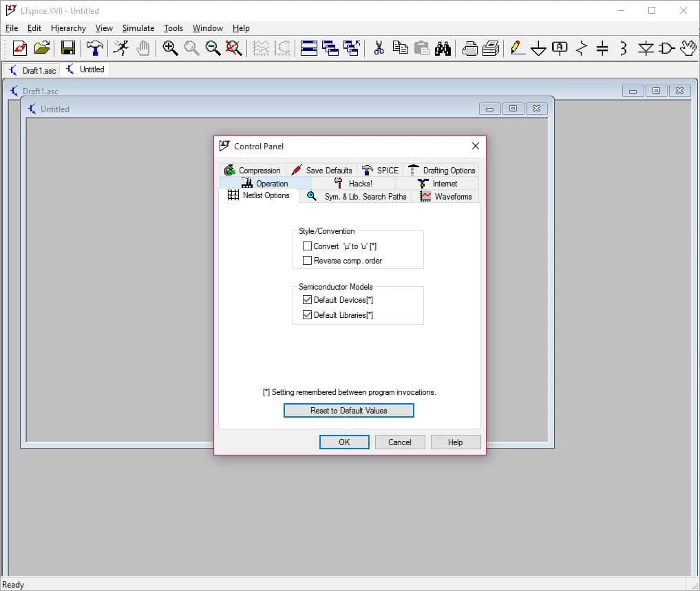Image resolution: width=700 pixels, height=591 pixels.
Task: Open Control Panel via hammer toolbar icon
Action: [95, 47]
